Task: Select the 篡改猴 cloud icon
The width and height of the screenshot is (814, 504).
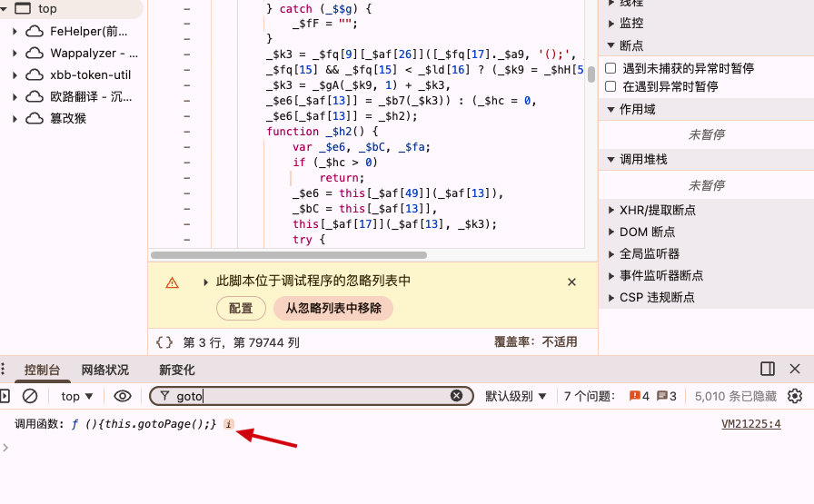Action: coord(35,119)
